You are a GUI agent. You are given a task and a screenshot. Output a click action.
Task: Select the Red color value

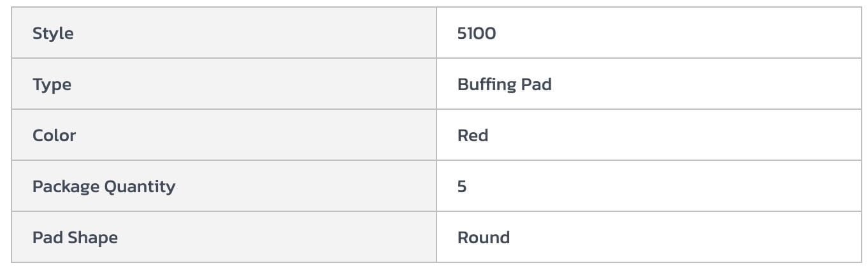(x=472, y=135)
